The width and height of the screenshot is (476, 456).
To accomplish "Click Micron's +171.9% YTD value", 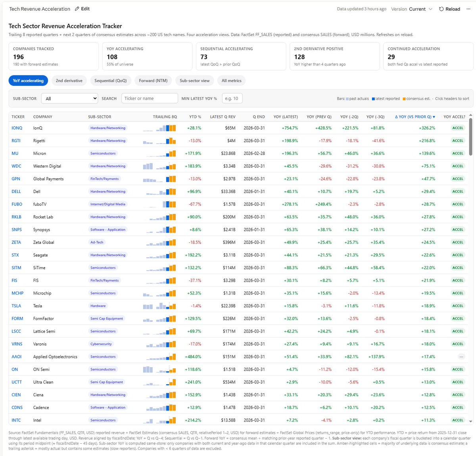I will click(193, 153).
